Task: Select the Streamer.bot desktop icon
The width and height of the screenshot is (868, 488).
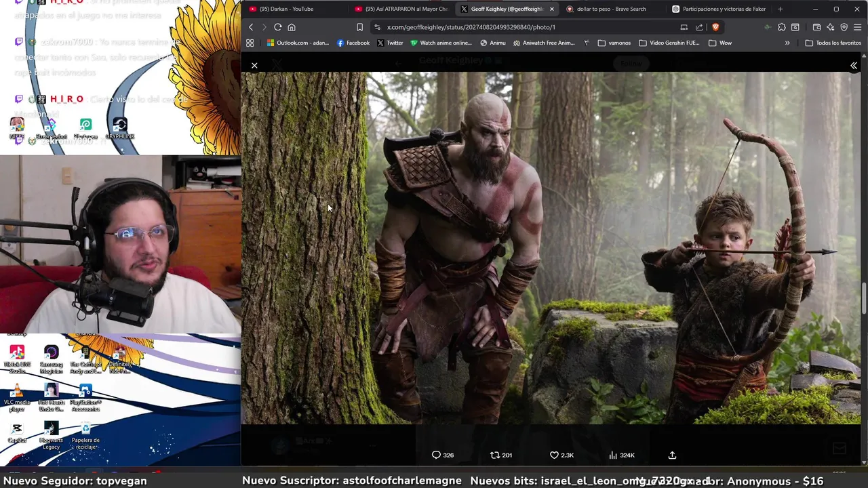Action: click(51, 128)
